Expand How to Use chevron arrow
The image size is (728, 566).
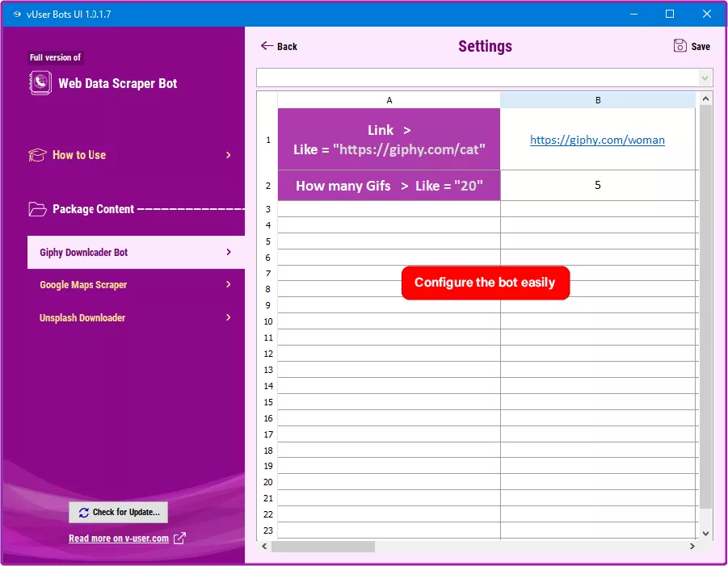point(229,155)
